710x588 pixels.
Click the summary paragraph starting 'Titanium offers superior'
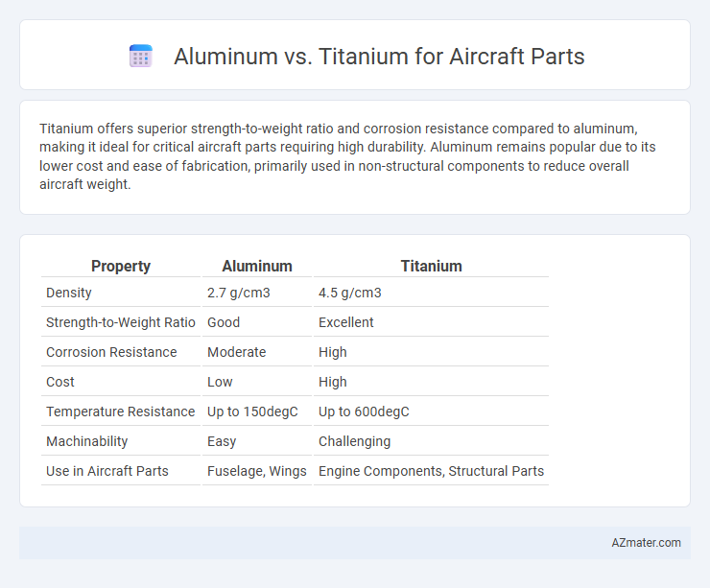[x=347, y=156]
